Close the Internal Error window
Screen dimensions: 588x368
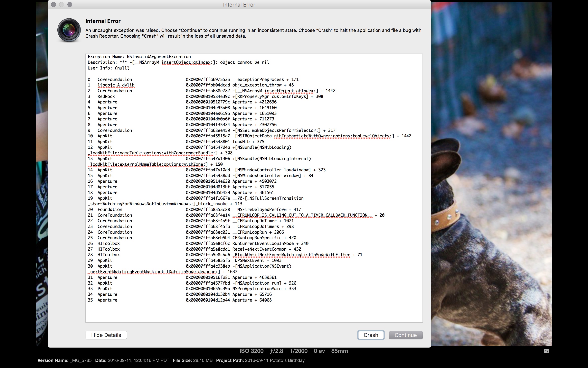pyautogui.click(x=54, y=4)
